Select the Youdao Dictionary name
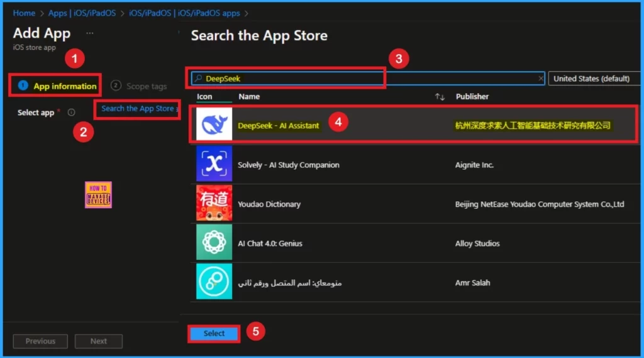The height and width of the screenshot is (358, 644). click(x=269, y=204)
